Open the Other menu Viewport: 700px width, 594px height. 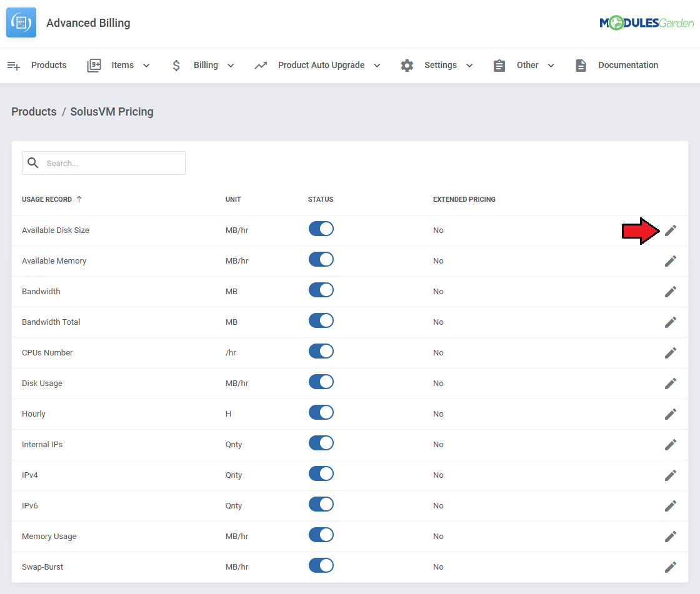[x=527, y=65]
